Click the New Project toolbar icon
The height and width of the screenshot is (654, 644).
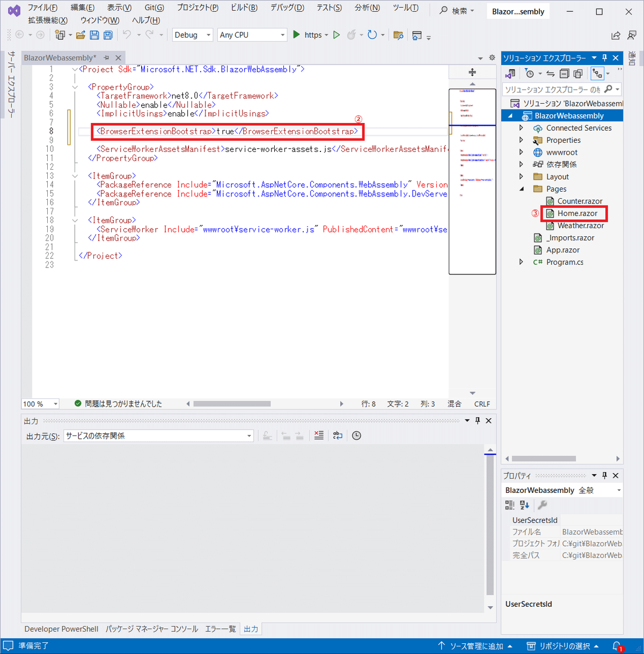pyautogui.click(x=60, y=35)
